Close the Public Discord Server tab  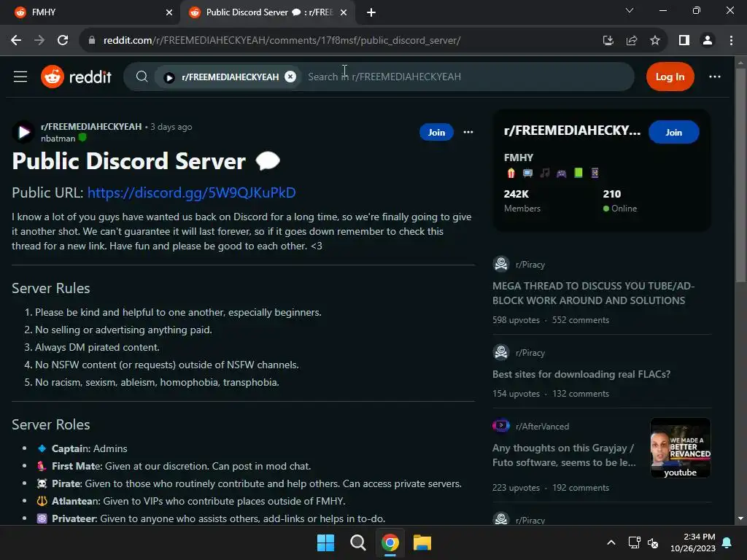click(x=344, y=12)
